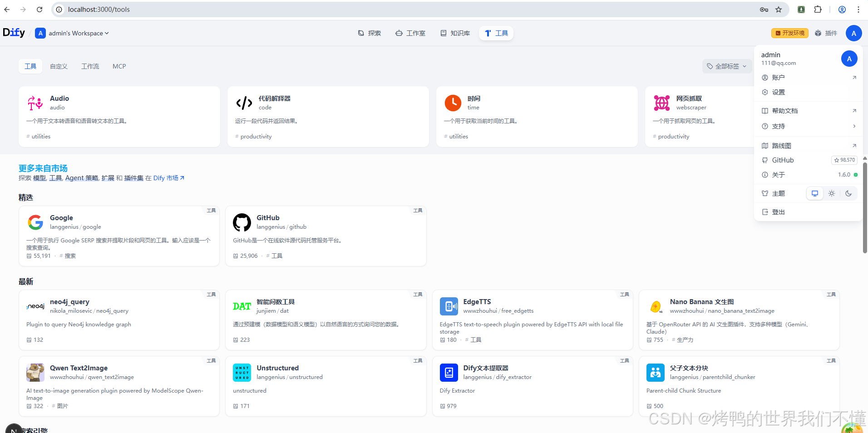868x433 pixels.
Task: Open the Studio nav tab
Action: pyautogui.click(x=410, y=33)
